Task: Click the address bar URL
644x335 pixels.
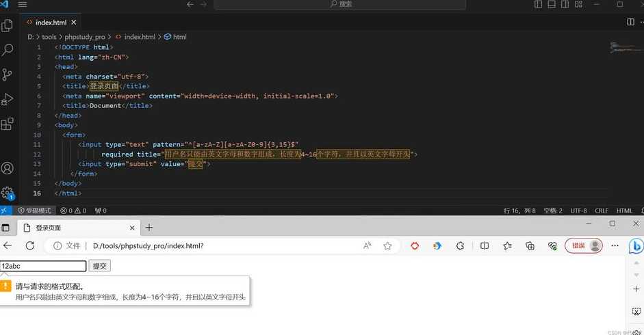Action: (x=149, y=246)
